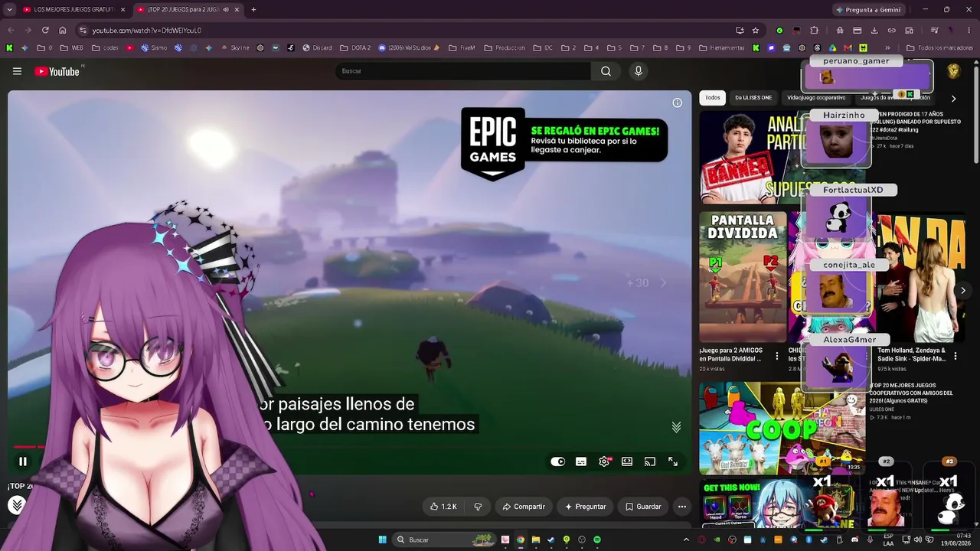Open the PANTALLA DIVIDIDA video thumbnail
Viewport: 980px width, 551px height.
[743, 276]
